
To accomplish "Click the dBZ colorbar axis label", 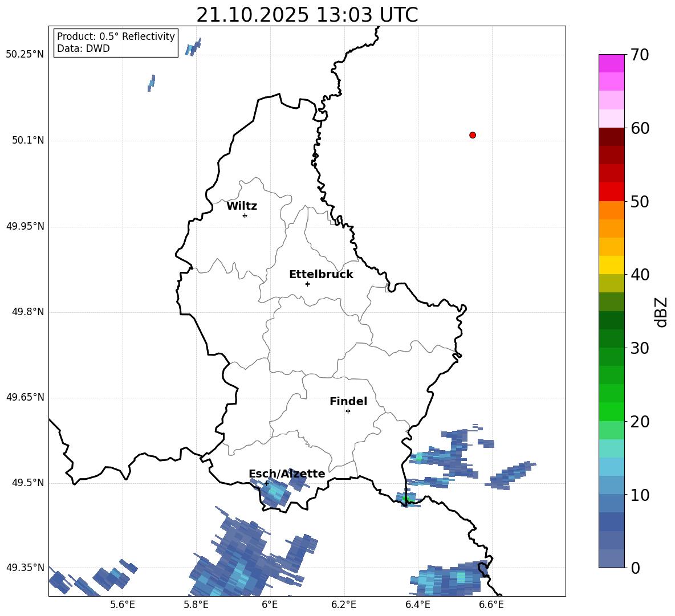I will (661, 312).
